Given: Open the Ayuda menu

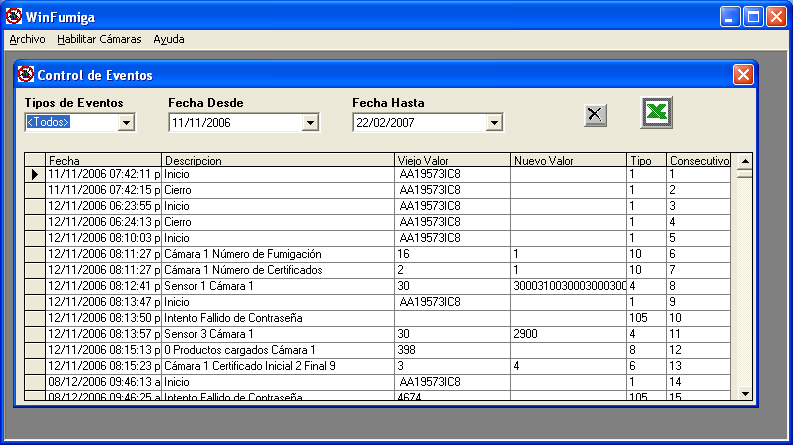Looking at the screenshot, I should click(x=169, y=39).
